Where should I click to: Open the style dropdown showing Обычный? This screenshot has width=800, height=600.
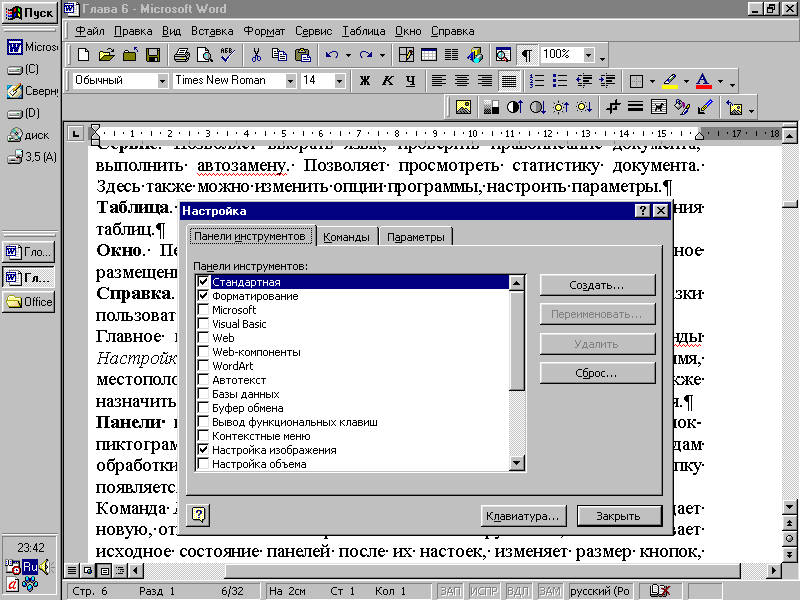click(163, 81)
